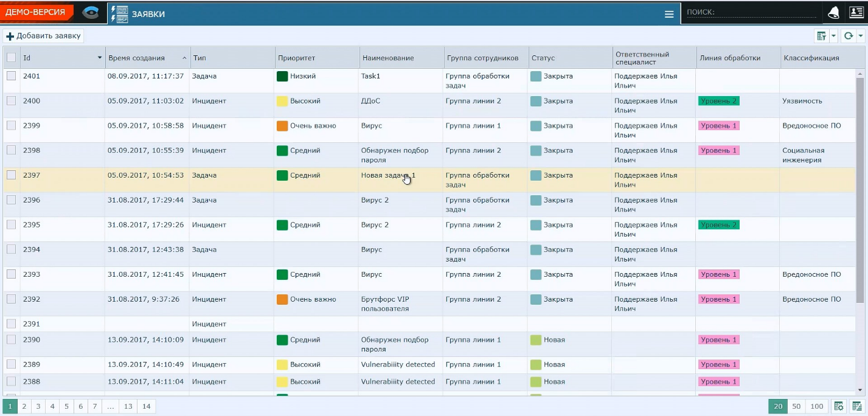Image resolution: width=868 pixels, height=416 pixels.
Task: Show 20 rows per page
Action: [x=777, y=406]
